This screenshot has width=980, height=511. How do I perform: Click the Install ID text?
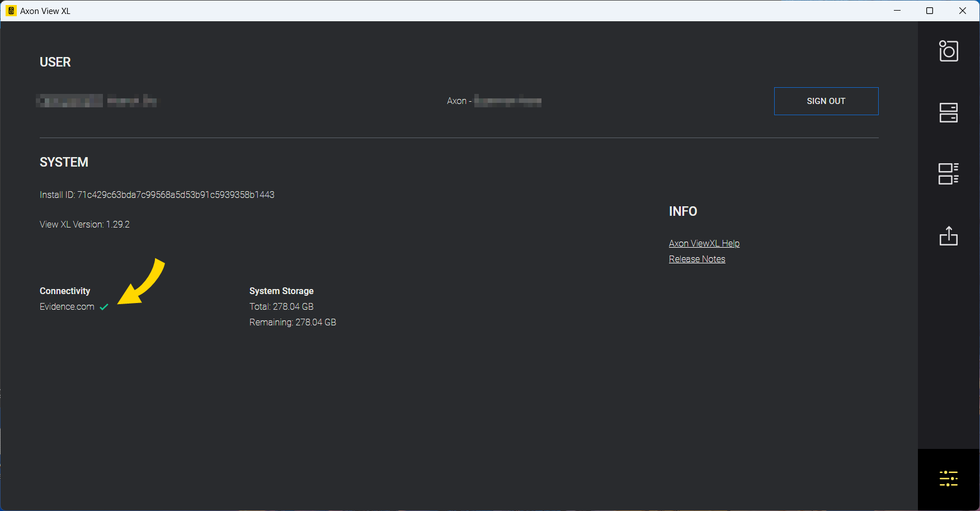[157, 195]
